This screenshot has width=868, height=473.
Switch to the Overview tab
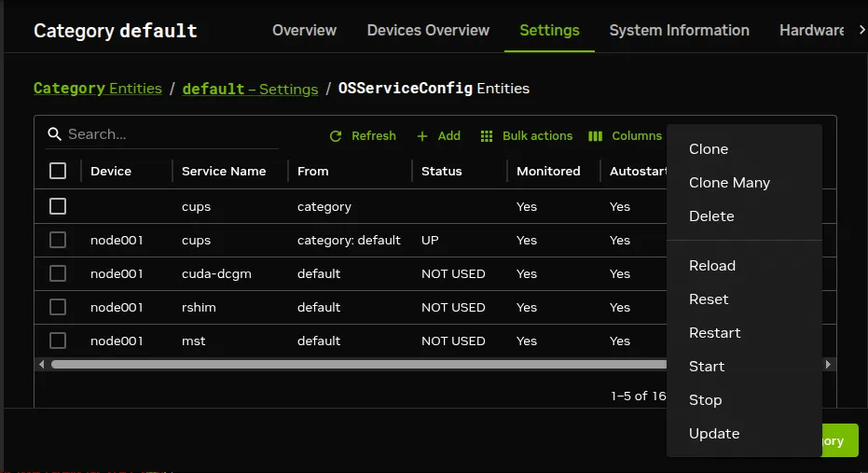click(304, 30)
